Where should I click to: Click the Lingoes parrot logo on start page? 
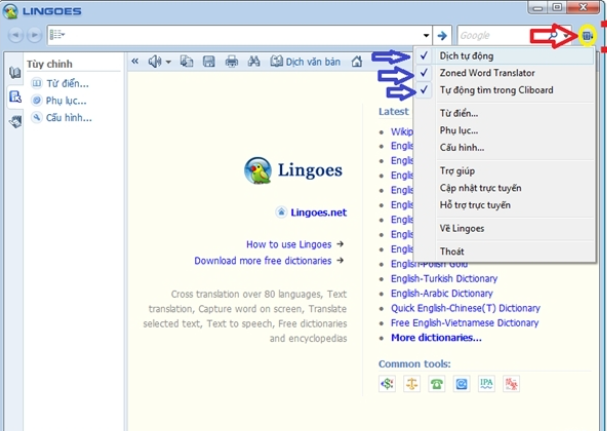[258, 170]
